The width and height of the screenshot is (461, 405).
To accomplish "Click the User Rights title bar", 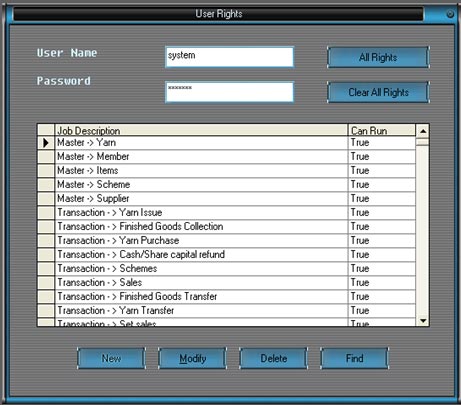I will [x=218, y=14].
